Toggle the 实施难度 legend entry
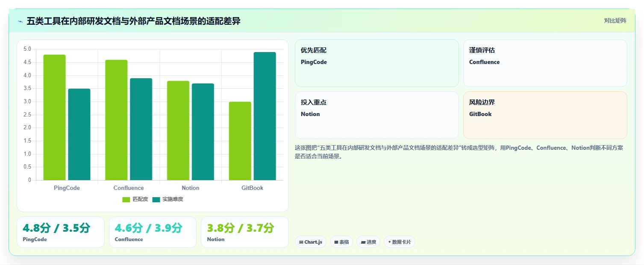The height and width of the screenshot is (265, 644). (x=168, y=199)
